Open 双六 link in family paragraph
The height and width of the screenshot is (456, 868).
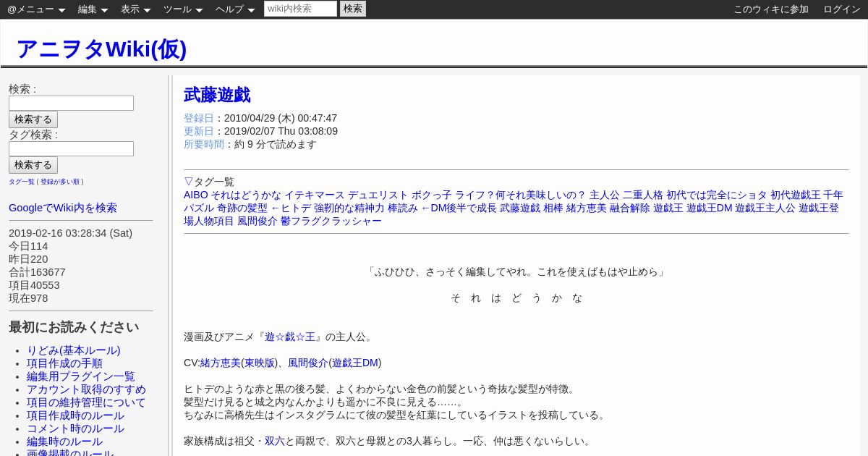[275, 441]
